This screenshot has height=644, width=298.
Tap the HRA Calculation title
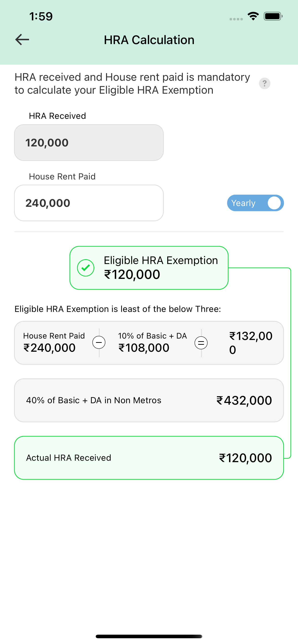[149, 40]
